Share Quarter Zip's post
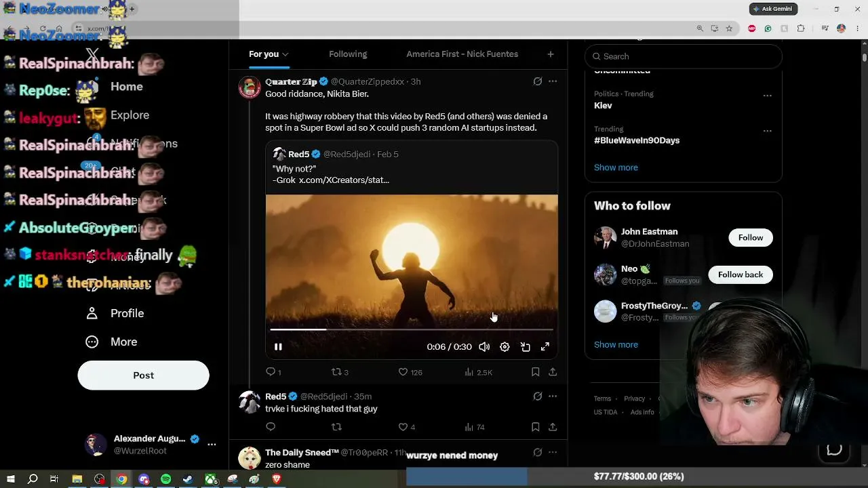Viewport: 868px width, 488px height. tap(553, 372)
